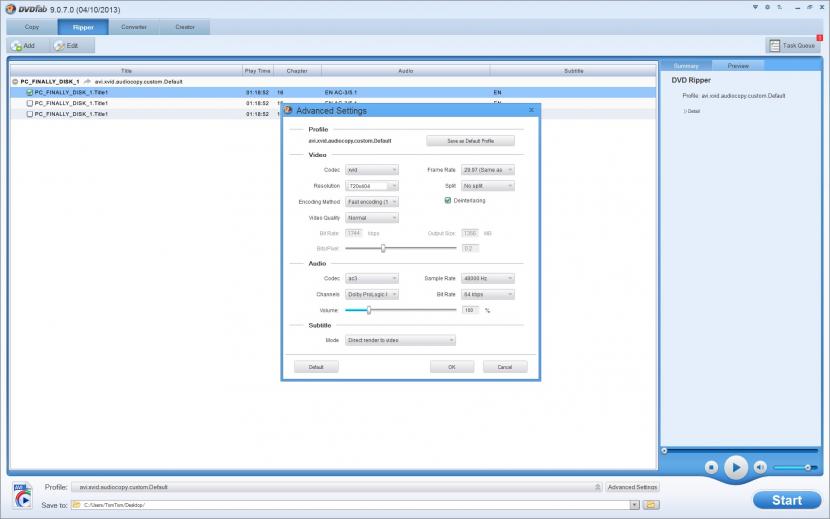The width and height of the screenshot is (830, 519).
Task: Click the preview seek bar knob
Action: point(664,451)
